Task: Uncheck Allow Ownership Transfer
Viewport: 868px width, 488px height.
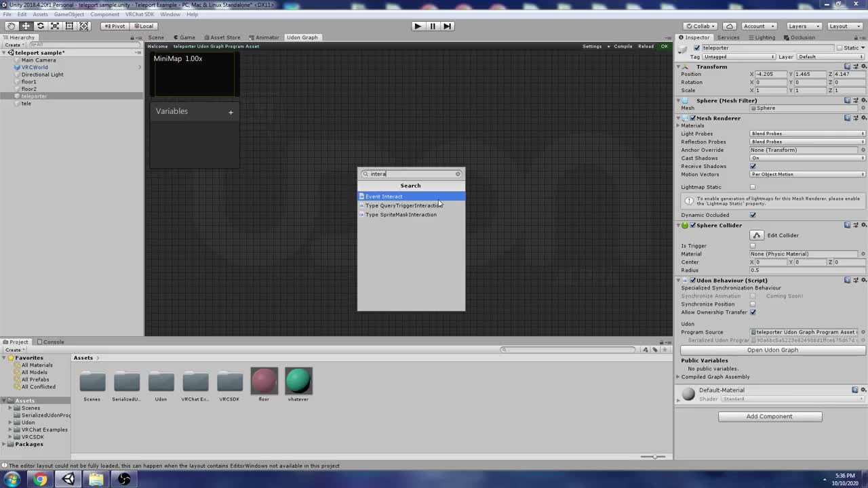Action: (x=753, y=312)
